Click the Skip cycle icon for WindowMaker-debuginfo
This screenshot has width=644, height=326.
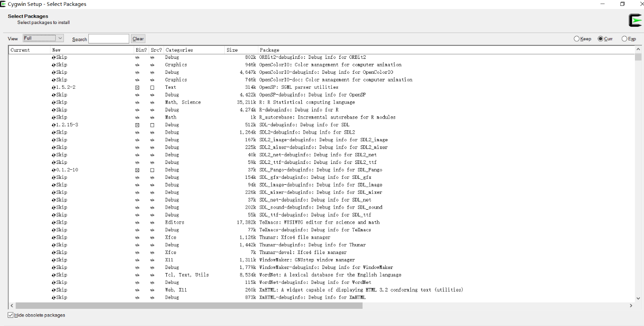pyautogui.click(x=54, y=268)
